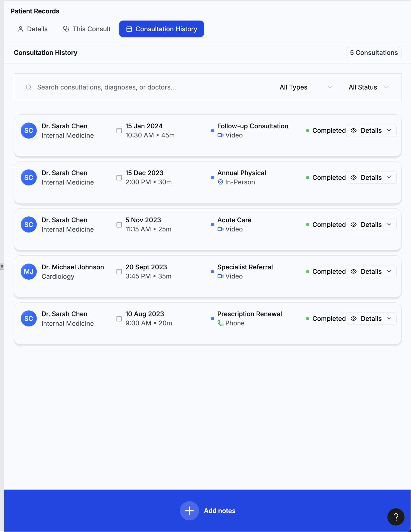
Task: Click the search magnifier icon
Action: (x=29, y=87)
